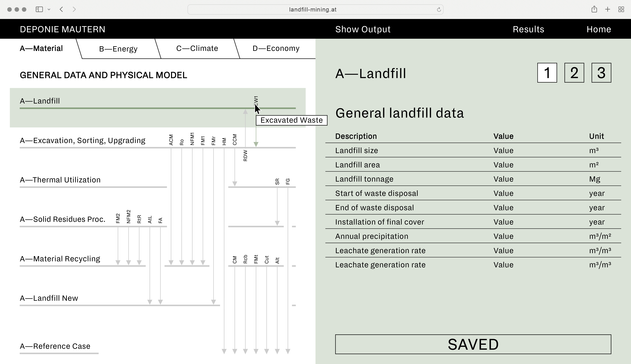Screen dimensions: 631x364
Task: Select the A—Reference Case process
Action: (x=55, y=346)
